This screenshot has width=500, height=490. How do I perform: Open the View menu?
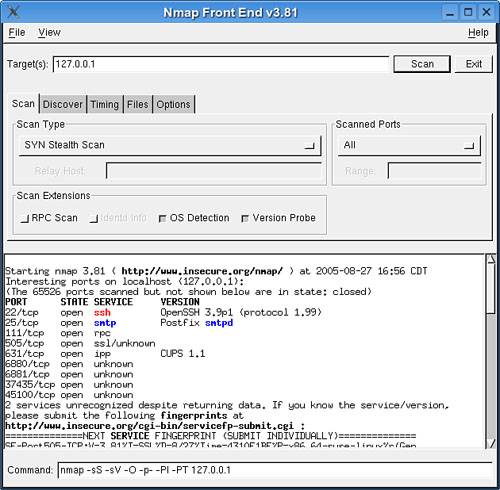click(x=49, y=32)
